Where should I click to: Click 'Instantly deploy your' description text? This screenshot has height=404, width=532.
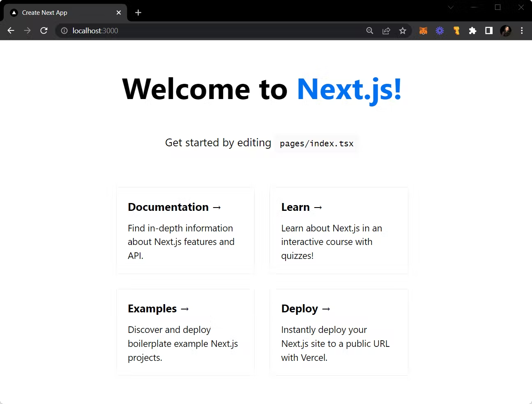(324, 330)
